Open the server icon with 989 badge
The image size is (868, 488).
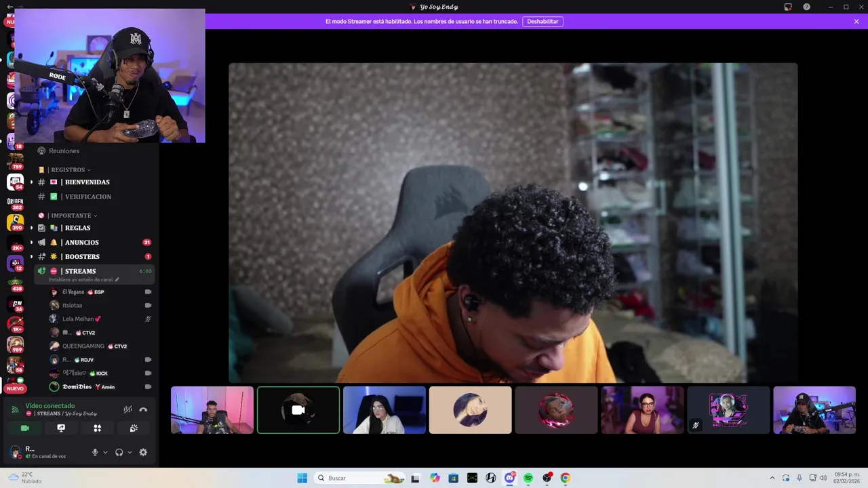click(x=15, y=344)
